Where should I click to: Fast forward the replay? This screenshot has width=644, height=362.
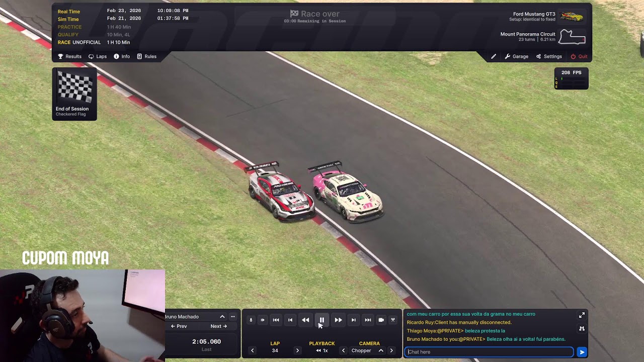[338, 320]
